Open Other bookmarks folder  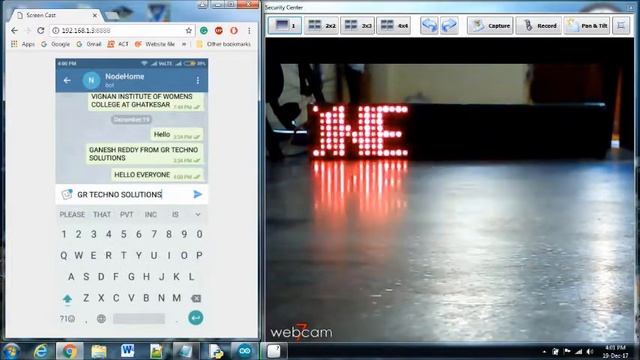pos(223,44)
